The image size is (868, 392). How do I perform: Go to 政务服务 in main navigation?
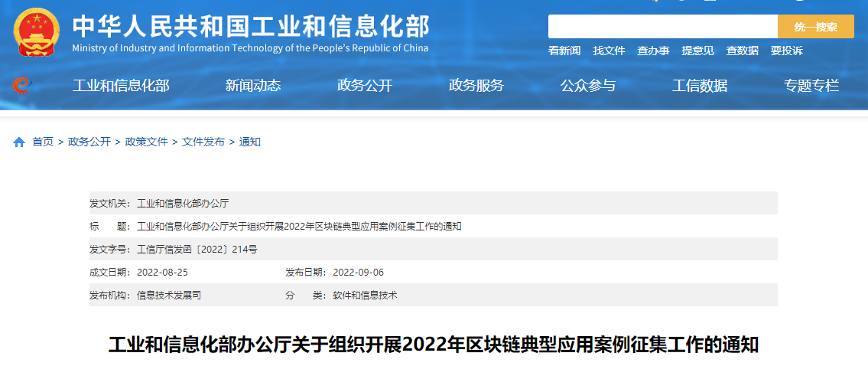(x=476, y=86)
